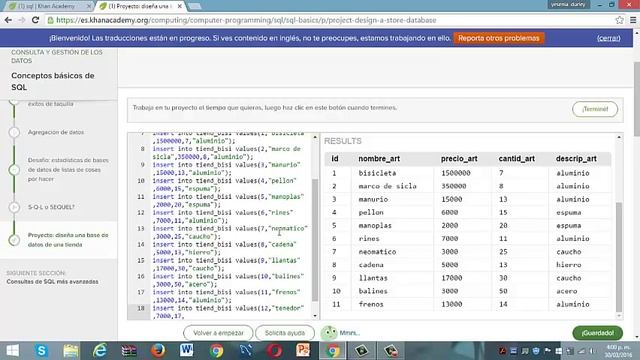Open Consultas de SQL más avanzadas section
The image size is (640, 360).
pos(52,282)
